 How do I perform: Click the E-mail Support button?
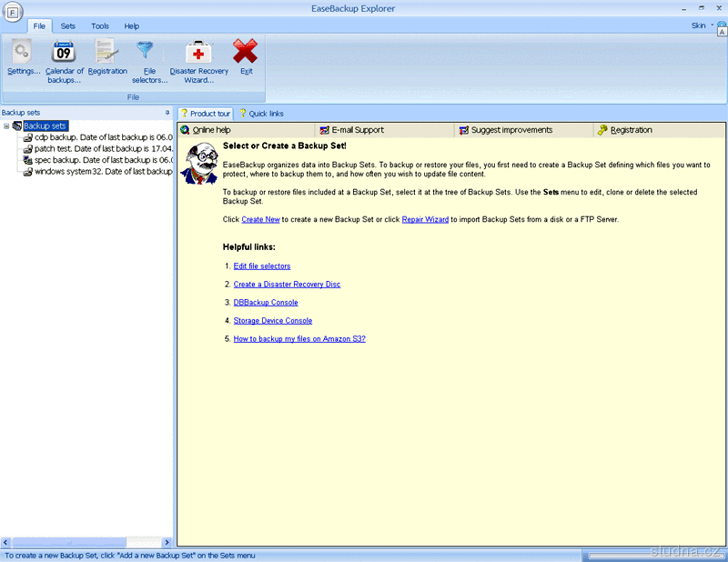coord(384,130)
